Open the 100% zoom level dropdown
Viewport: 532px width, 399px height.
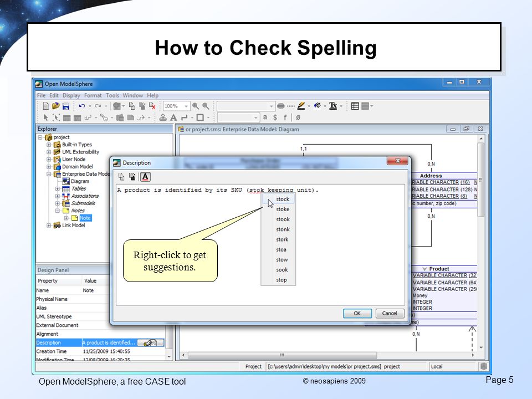186,106
